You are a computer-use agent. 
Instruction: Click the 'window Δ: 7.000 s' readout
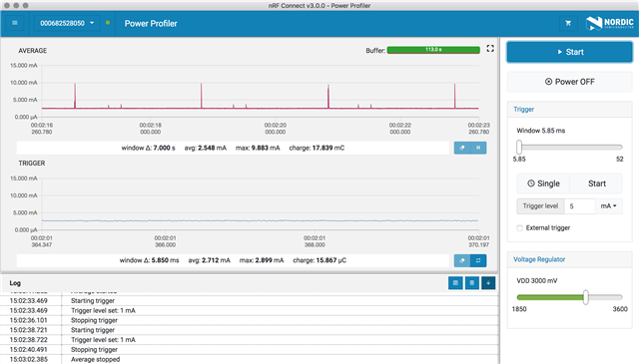click(148, 148)
